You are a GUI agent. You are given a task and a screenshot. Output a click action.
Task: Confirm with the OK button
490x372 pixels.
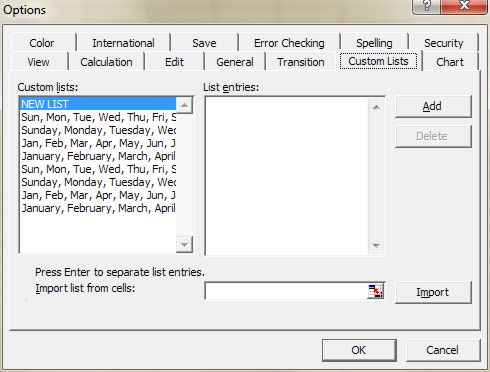tap(359, 350)
